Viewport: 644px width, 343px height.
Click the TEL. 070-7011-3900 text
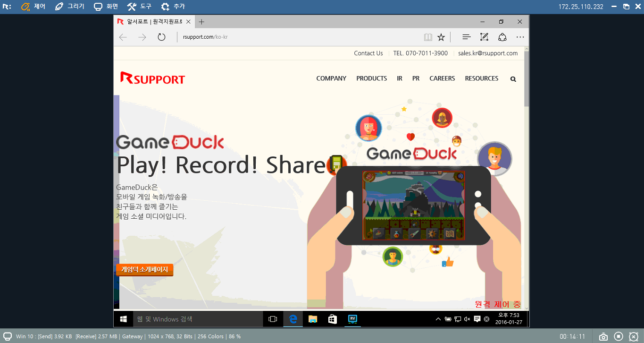point(420,53)
